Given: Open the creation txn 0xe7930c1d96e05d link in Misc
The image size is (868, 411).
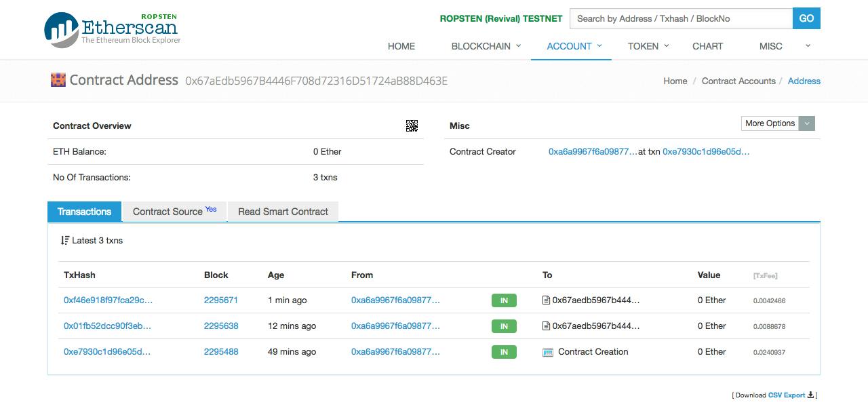Looking at the screenshot, I should pos(706,151).
